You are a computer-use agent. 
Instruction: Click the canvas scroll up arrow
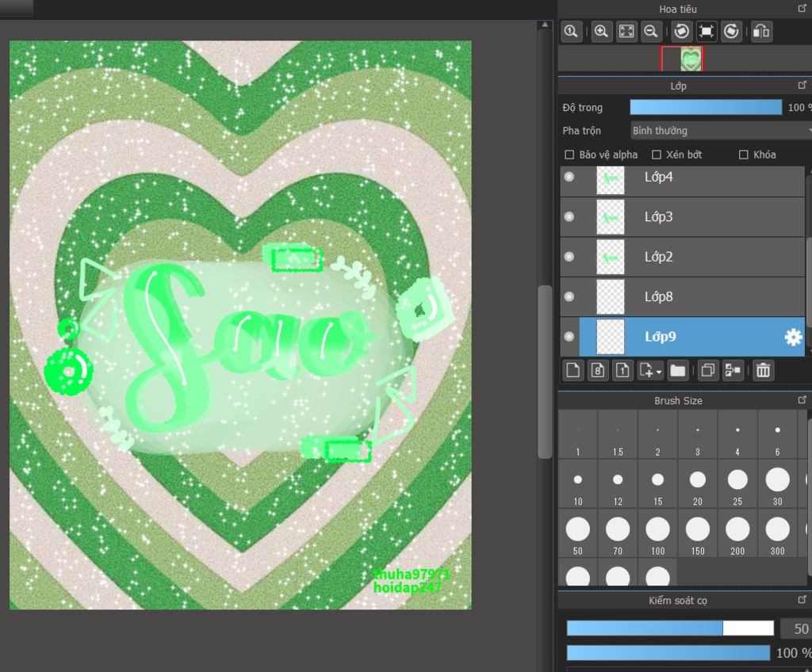pos(544,25)
